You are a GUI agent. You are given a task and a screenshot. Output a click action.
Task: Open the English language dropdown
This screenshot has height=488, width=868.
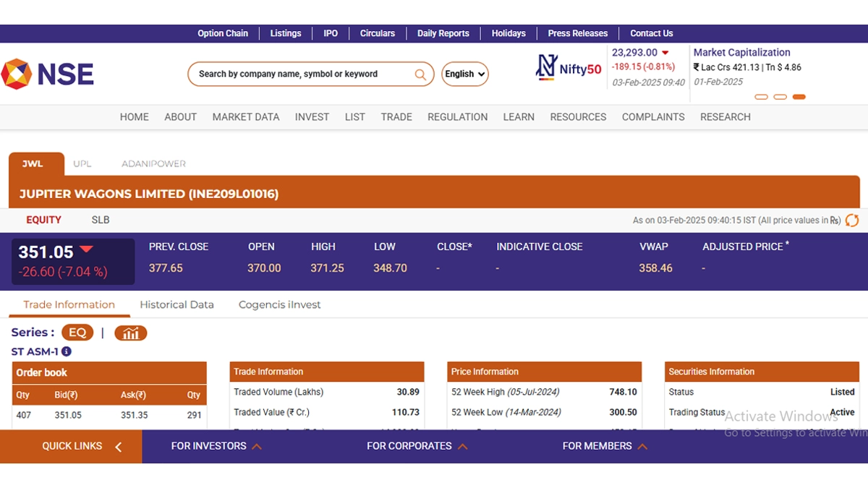tap(465, 74)
